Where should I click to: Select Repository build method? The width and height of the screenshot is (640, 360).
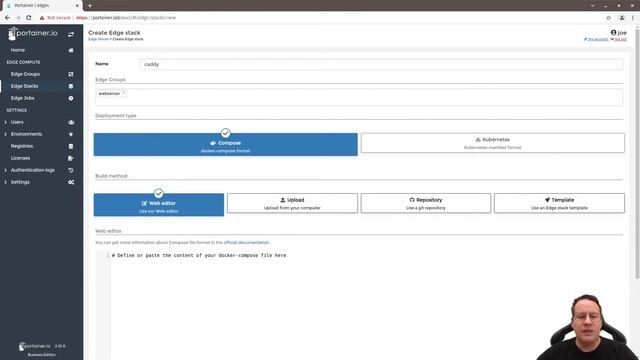click(x=426, y=203)
